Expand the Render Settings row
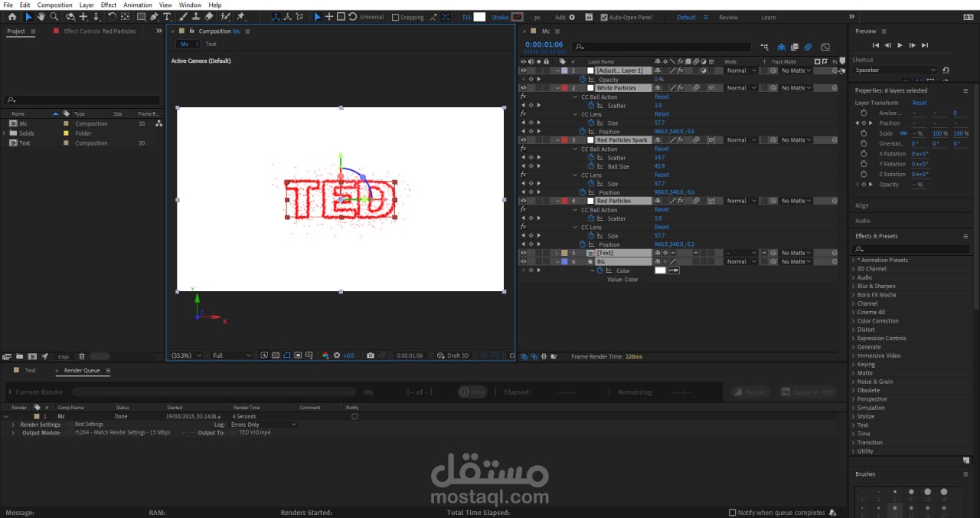The image size is (980, 518). pos(13,425)
